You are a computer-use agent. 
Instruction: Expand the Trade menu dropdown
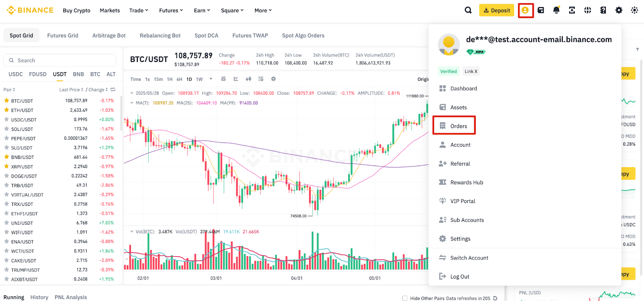pyautogui.click(x=139, y=10)
